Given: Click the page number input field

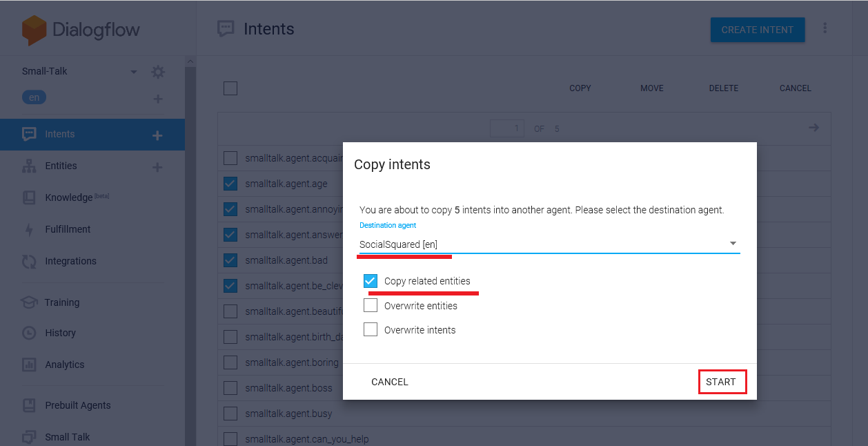Looking at the screenshot, I should 507,128.
